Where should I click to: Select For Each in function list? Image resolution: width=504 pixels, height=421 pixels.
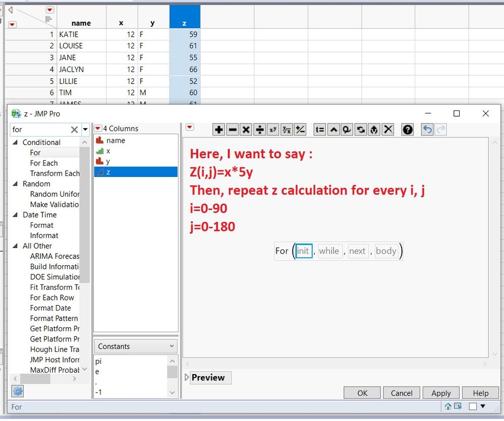click(44, 163)
